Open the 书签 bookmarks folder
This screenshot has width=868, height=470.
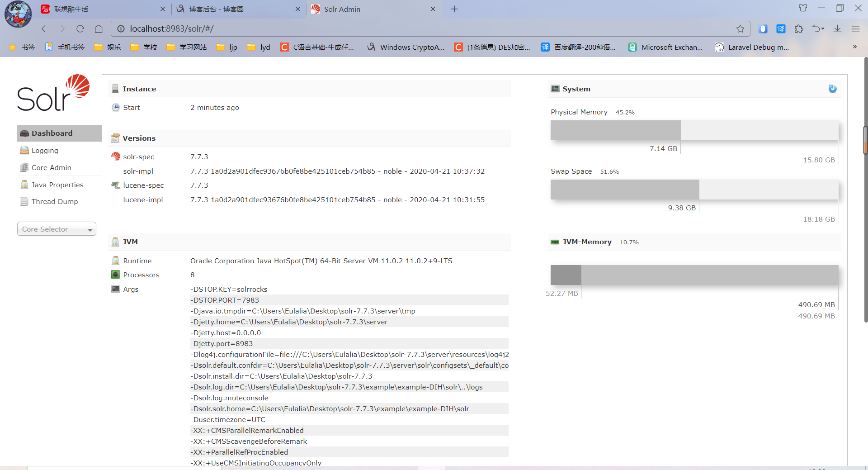click(x=22, y=47)
